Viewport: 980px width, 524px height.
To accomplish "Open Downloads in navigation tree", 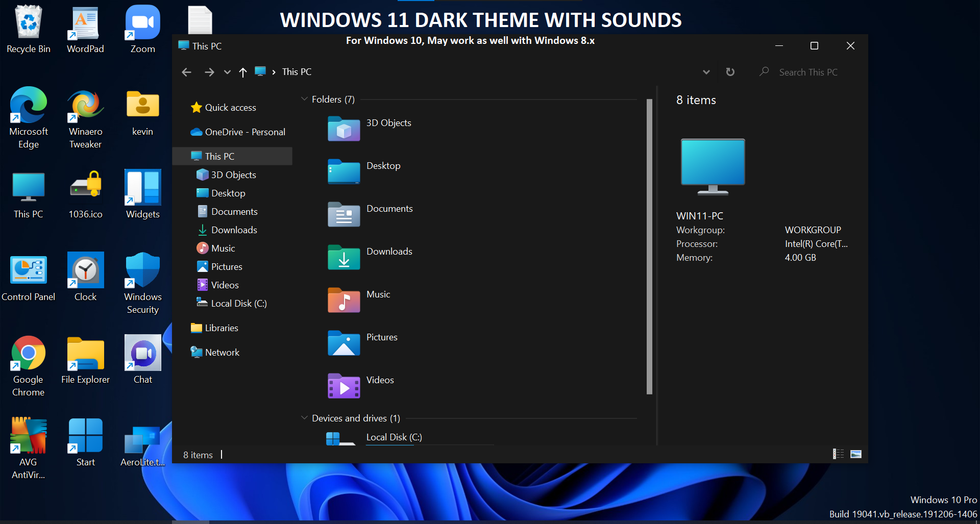I will pyautogui.click(x=227, y=230).
